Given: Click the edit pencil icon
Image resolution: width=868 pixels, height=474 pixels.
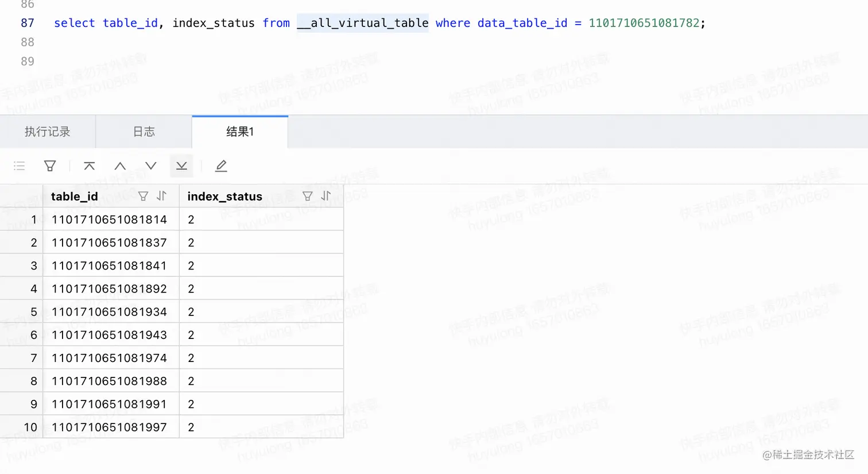Looking at the screenshot, I should 221,166.
